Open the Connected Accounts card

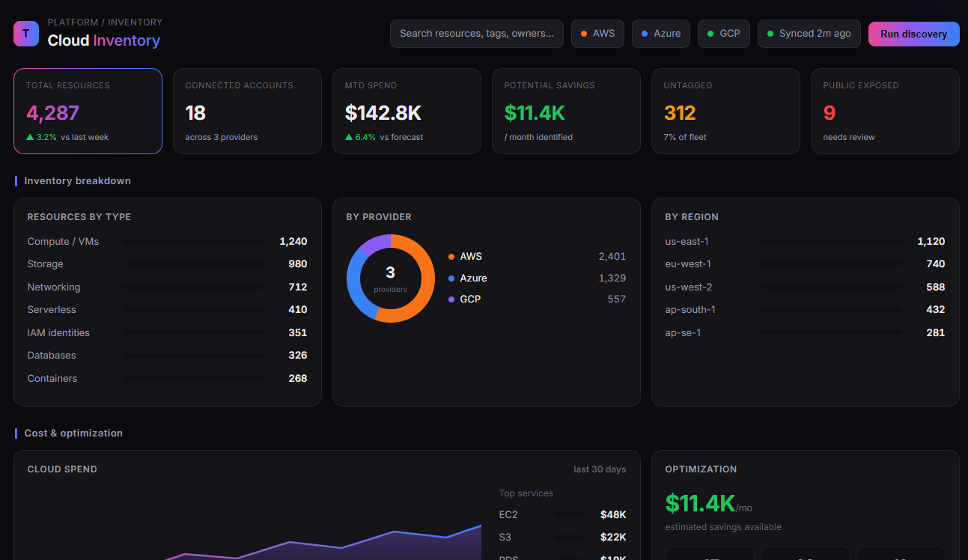[x=247, y=111]
